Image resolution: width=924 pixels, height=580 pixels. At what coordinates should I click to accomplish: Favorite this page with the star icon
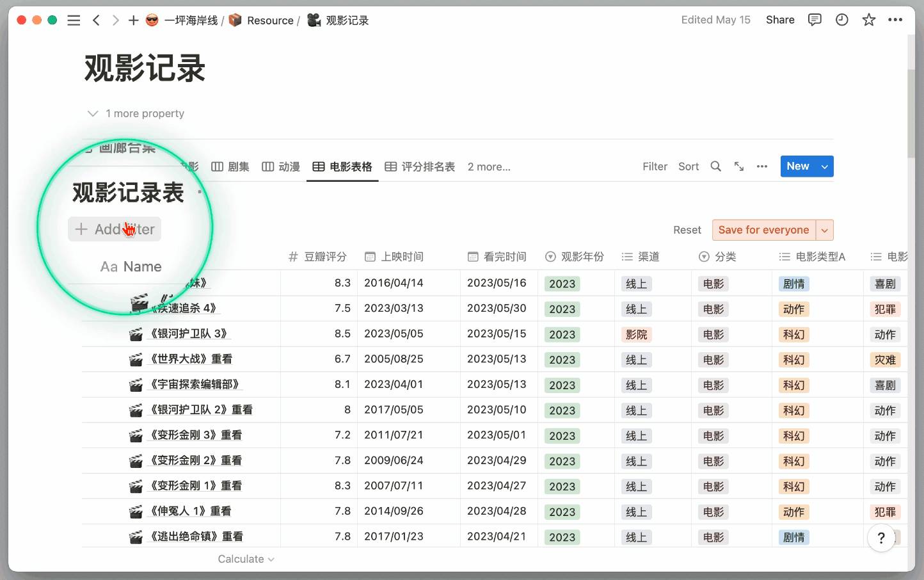(868, 20)
